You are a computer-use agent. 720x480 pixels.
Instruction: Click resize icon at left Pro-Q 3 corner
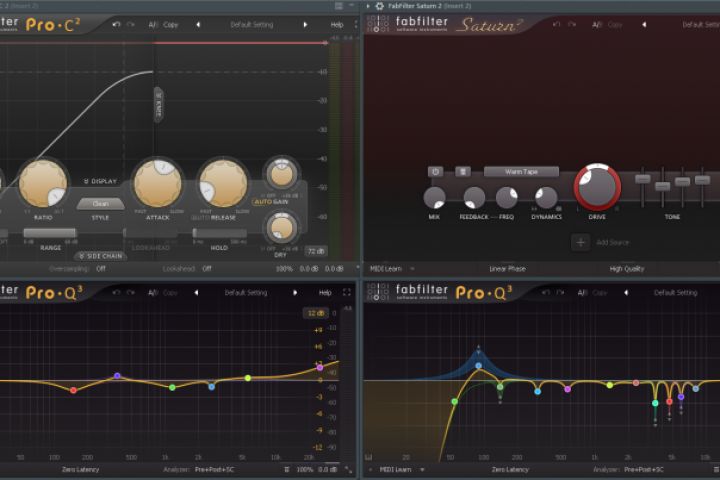pos(349,469)
